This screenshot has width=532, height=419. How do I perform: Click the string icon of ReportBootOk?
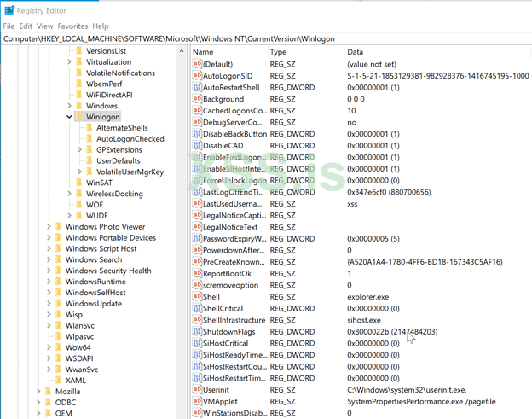pyautogui.click(x=197, y=273)
